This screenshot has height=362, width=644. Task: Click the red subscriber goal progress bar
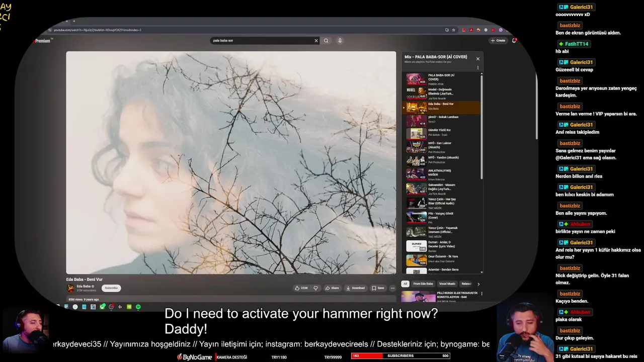367,356
